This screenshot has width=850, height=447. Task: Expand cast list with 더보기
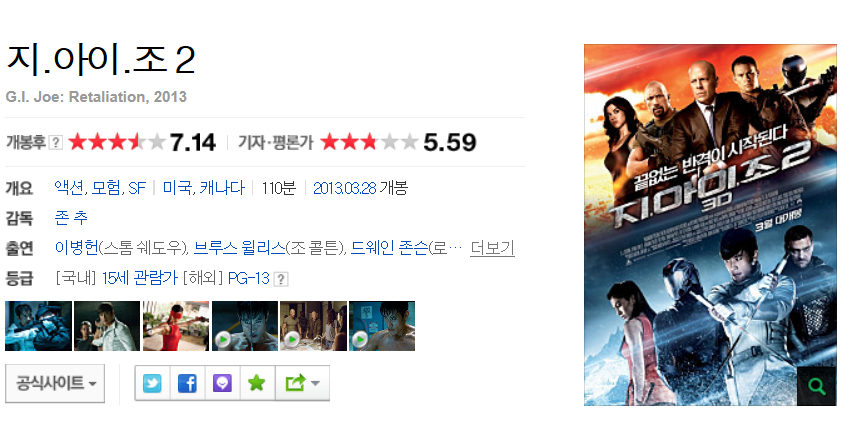point(492,248)
